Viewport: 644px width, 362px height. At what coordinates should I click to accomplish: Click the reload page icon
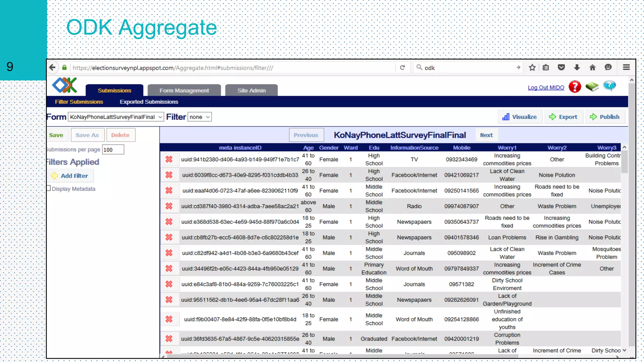click(x=402, y=68)
